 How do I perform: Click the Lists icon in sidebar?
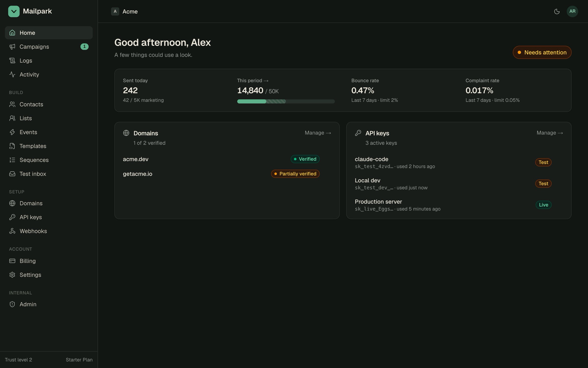[12, 118]
